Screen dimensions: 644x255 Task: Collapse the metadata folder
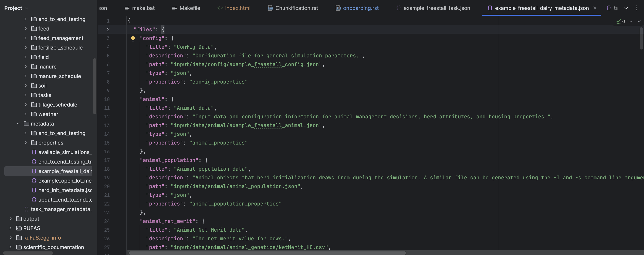pyautogui.click(x=18, y=124)
